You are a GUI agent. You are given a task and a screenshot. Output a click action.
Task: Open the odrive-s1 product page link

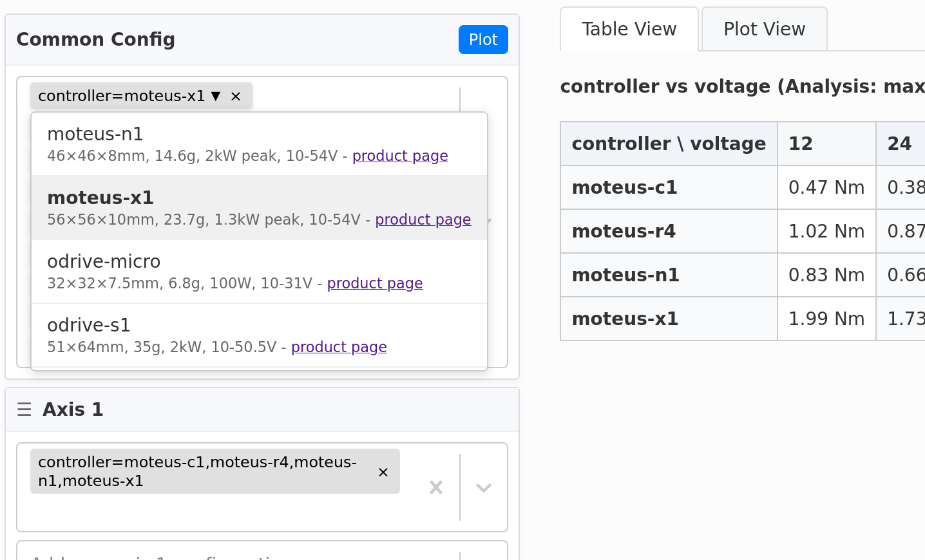pyautogui.click(x=339, y=347)
